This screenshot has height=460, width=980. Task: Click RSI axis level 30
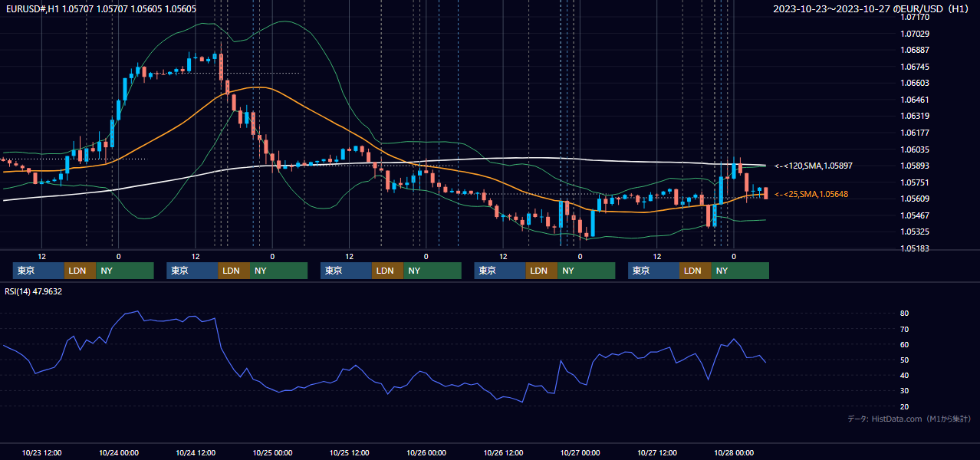click(905, 390)
